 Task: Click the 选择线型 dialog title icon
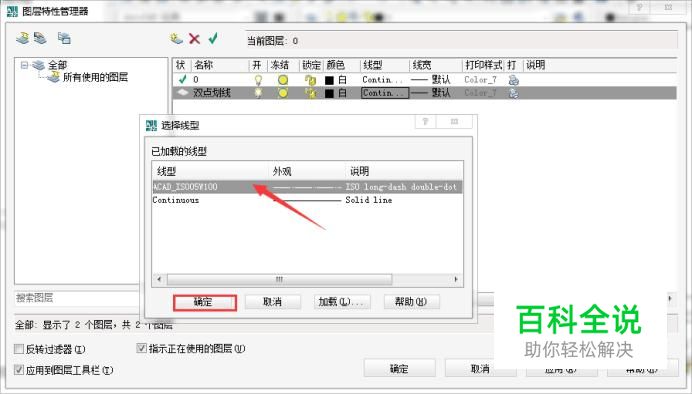tap(151, 126)
